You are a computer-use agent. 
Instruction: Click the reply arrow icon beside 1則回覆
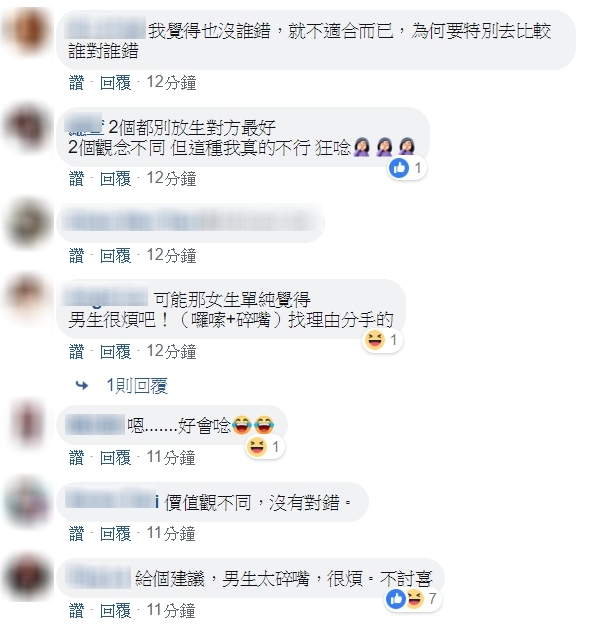pyautogui.click(x=82, y=385)
